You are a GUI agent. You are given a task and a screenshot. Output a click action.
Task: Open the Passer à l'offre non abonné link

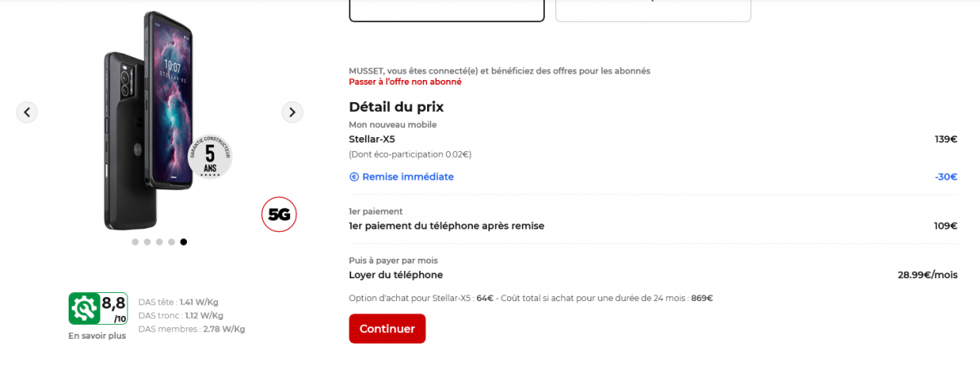tap(405, 82)
